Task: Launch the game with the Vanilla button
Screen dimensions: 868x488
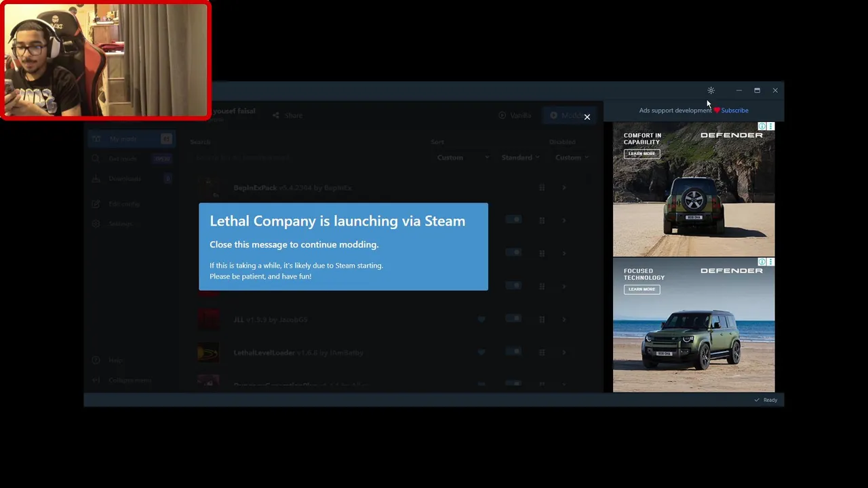Action: tap(515, 115)
